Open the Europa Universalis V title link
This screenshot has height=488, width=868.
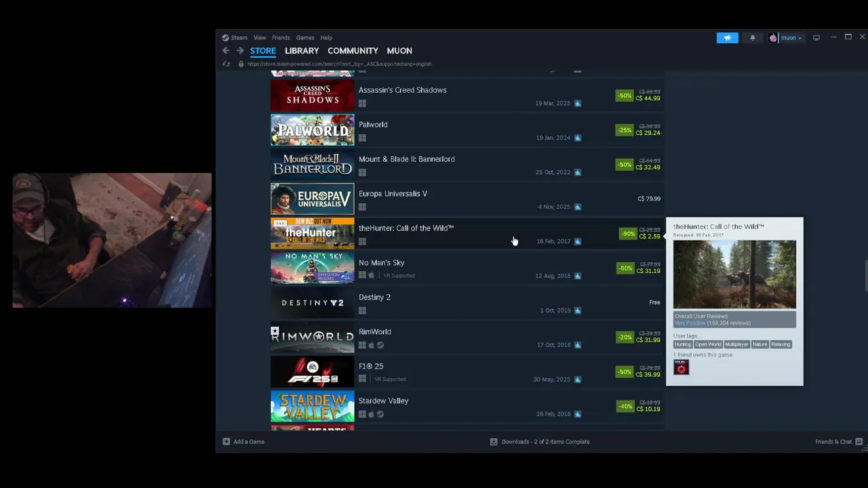[393, 194]
